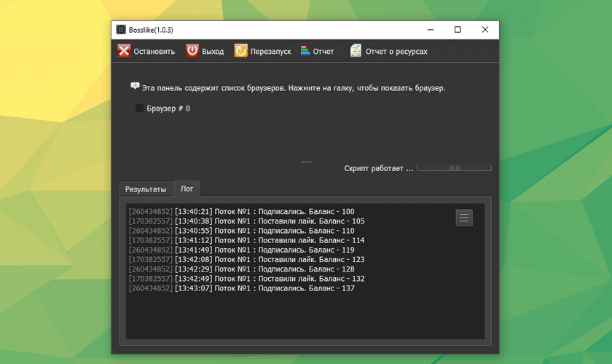Close the Bosslike window

click(x=485, y=30)
